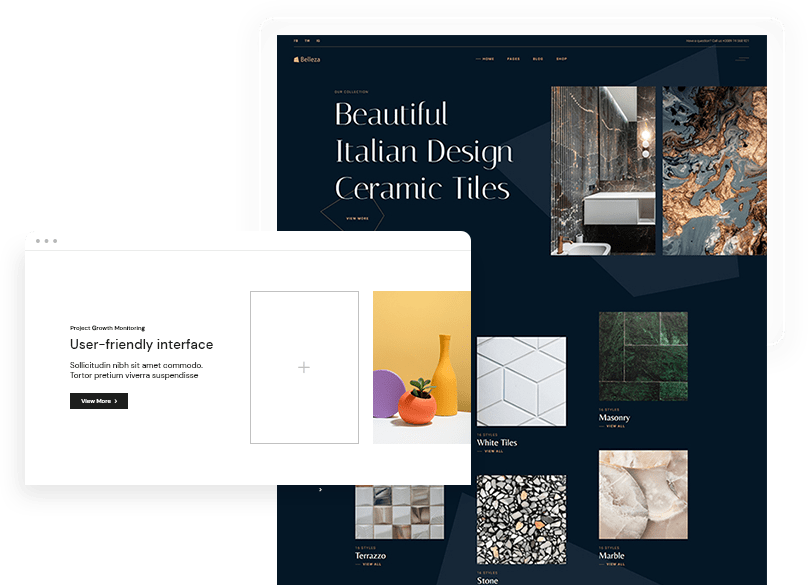Open the Pages menu item
This screenshot has height=585, width=808.
tap(513, 59)
